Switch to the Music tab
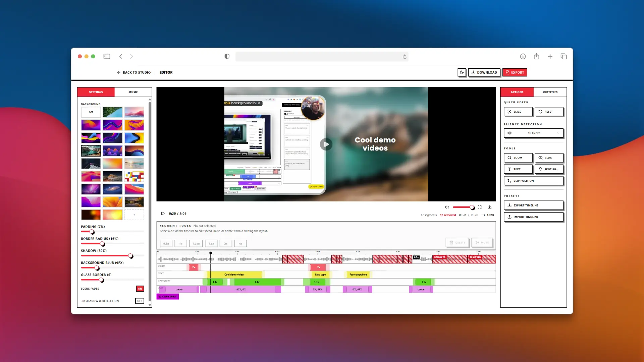 pyautogui.click(x=133, y=92)
